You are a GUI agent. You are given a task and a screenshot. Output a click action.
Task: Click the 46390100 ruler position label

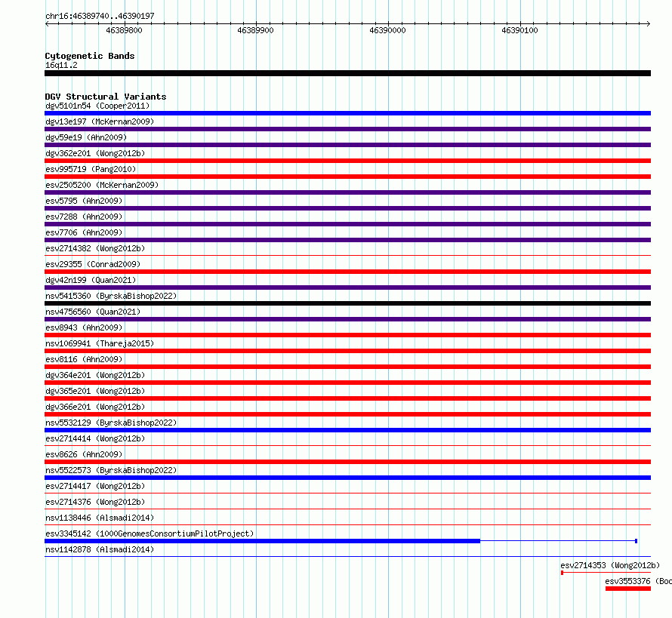(519, 30)
